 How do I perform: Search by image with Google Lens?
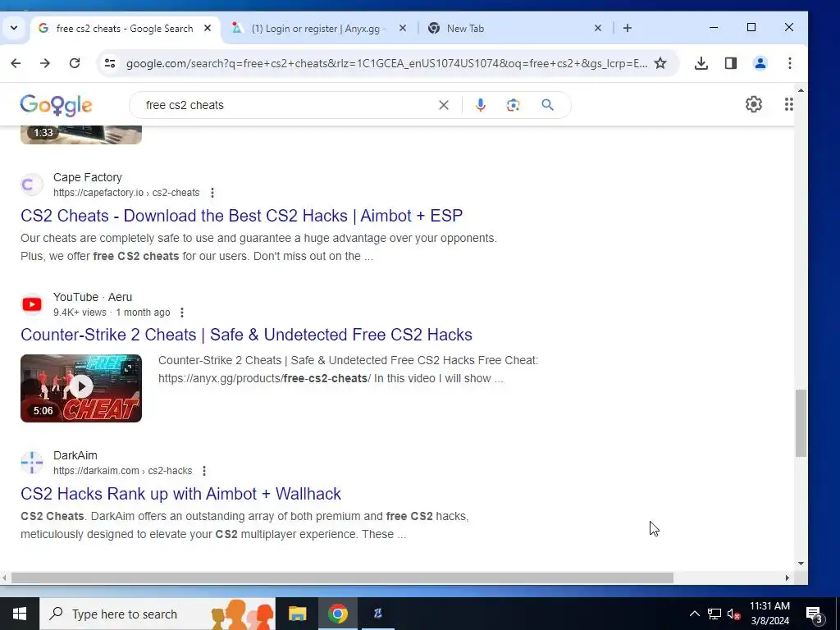click(x=514, y=105)
